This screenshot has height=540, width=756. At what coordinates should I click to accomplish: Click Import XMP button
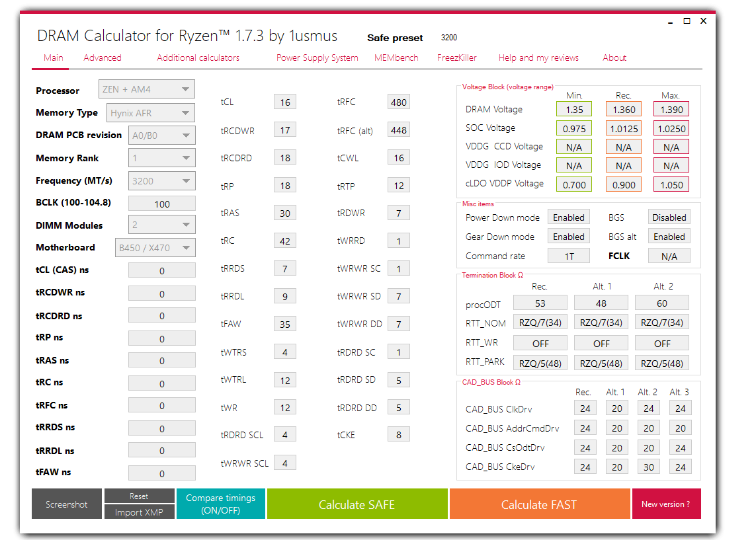pos(139,512)
